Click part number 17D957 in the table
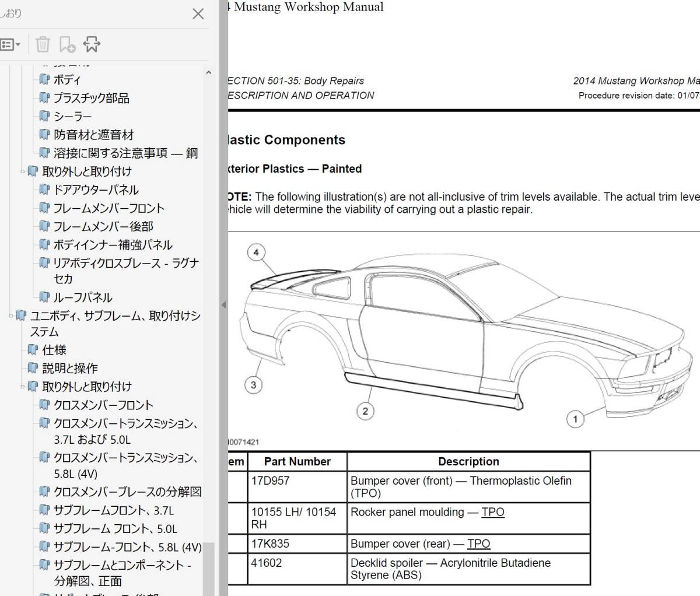 271,481
